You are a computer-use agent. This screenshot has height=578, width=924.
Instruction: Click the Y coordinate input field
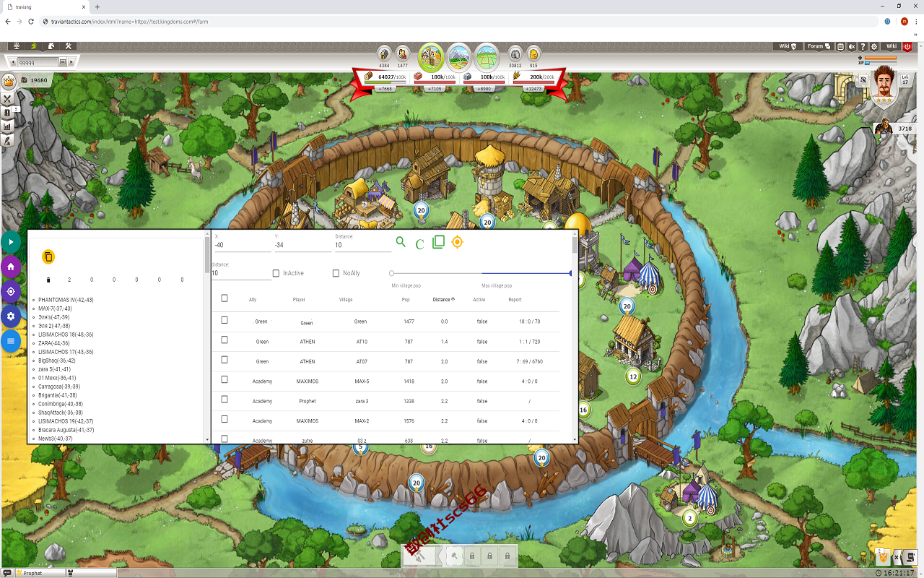302,245
